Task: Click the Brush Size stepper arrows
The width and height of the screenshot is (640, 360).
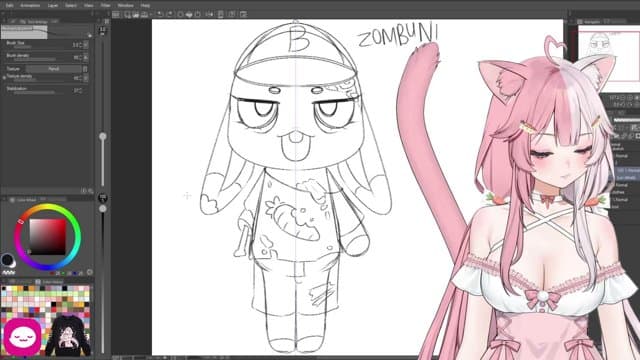Action: pyautogui.click(x=86, y=45)
